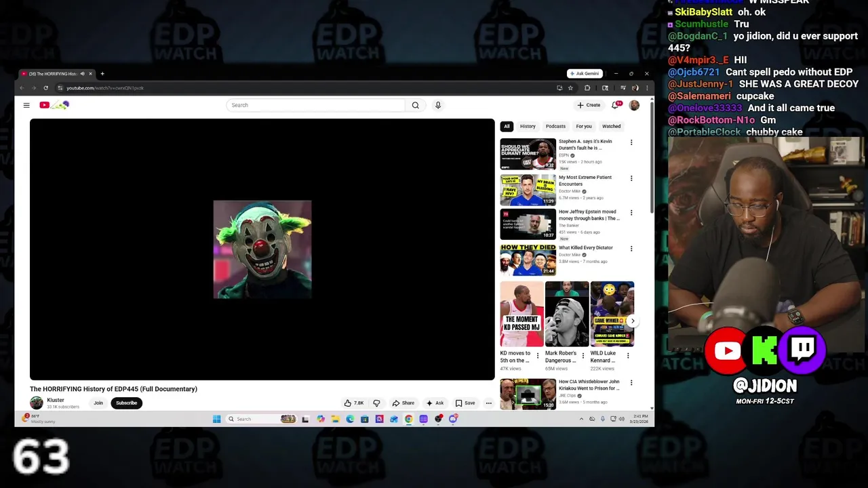Click the Create button
Viewport: 868px width, 488px height.
[589, 105]
